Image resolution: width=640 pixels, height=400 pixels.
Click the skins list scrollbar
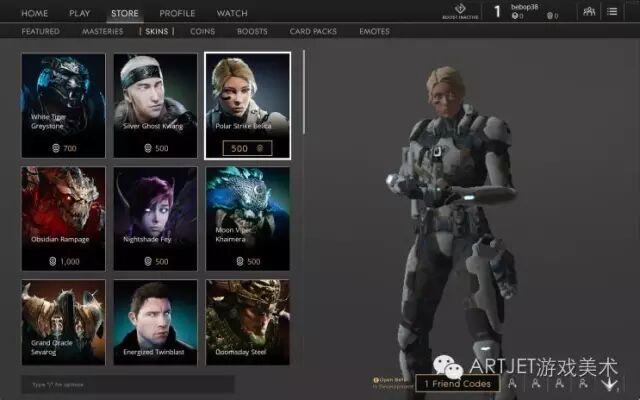(304, 92)
